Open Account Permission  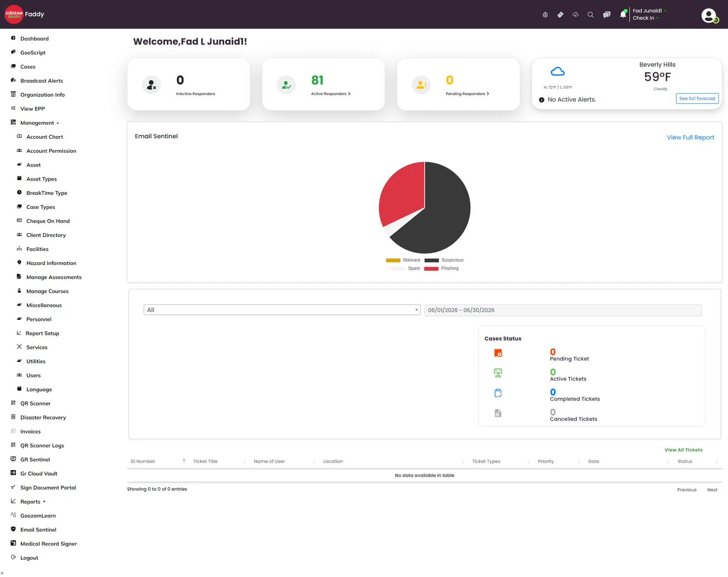(51, 151)
